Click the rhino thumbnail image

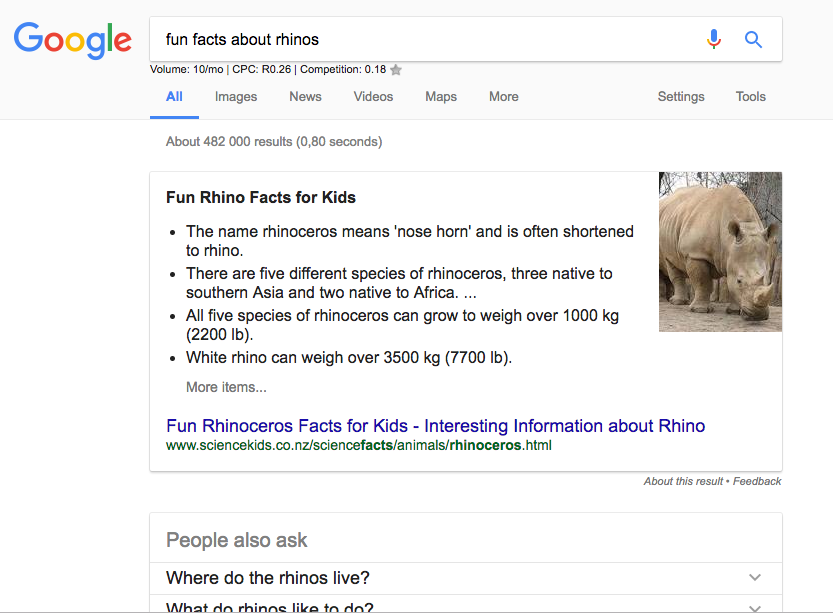pyautogui.click(x=720, y=252)
